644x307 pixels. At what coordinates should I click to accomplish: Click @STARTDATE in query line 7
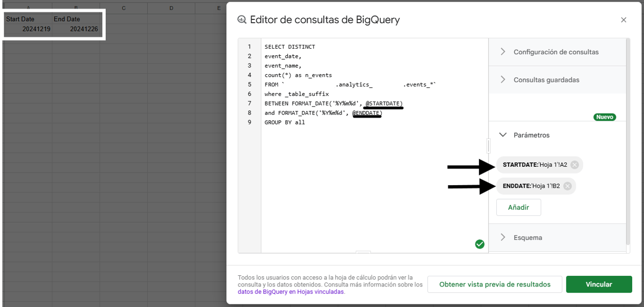click(384, 104)
